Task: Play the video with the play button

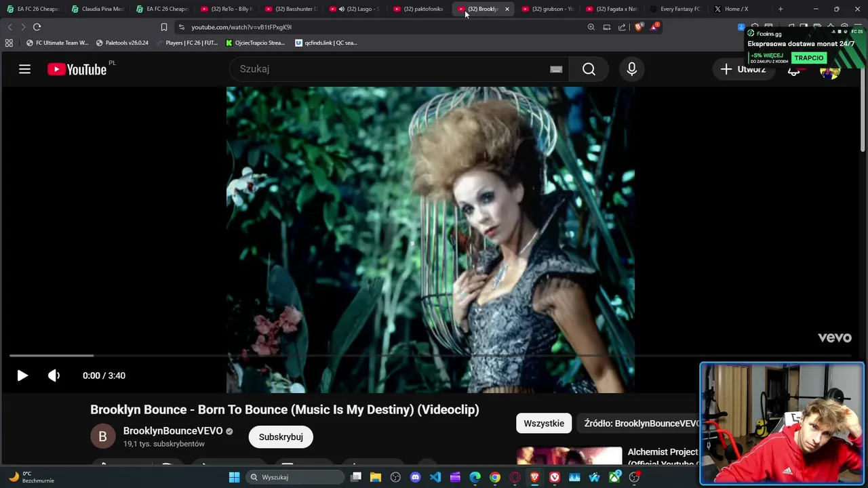Action: (x=22, y=375)
